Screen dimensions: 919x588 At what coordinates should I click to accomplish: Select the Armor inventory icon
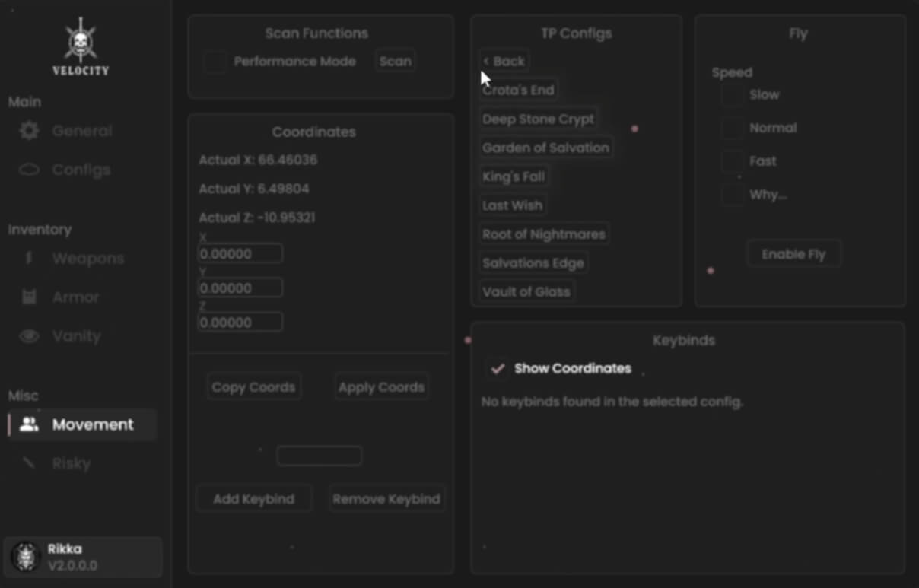pos(29,297)
